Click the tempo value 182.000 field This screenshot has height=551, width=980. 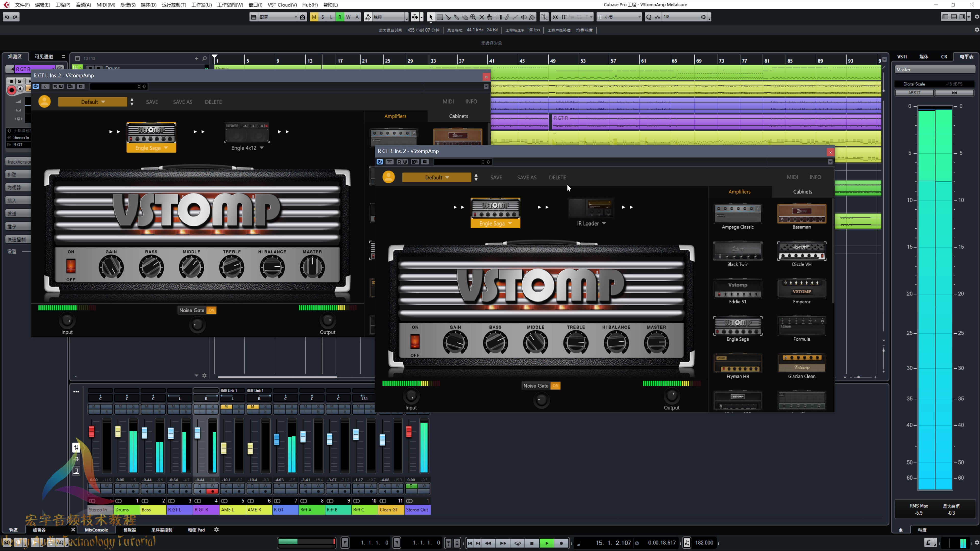(704, 543)
